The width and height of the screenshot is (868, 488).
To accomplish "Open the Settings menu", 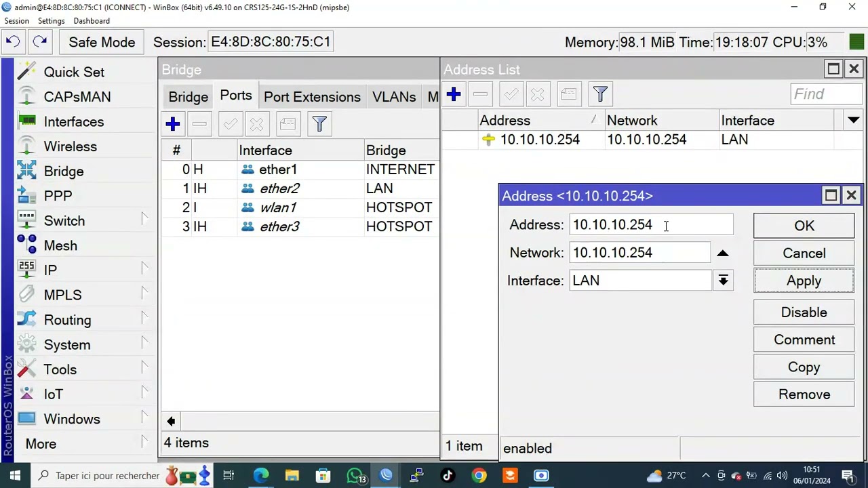I will pyautogui.click(x=52, y=21).
